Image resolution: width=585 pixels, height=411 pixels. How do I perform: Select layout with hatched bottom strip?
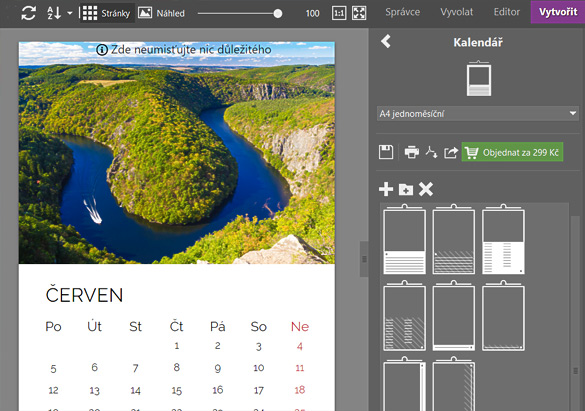454,239
